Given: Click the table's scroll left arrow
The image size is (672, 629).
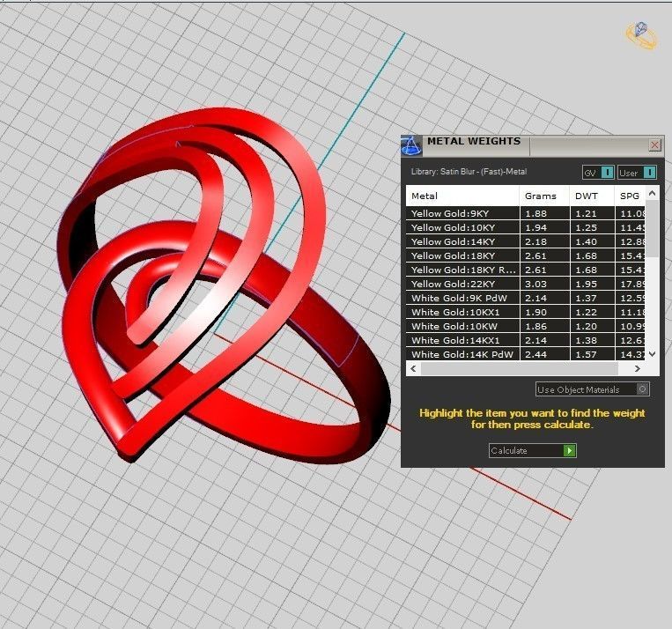Looking at the screenshot, I should 413,368.
